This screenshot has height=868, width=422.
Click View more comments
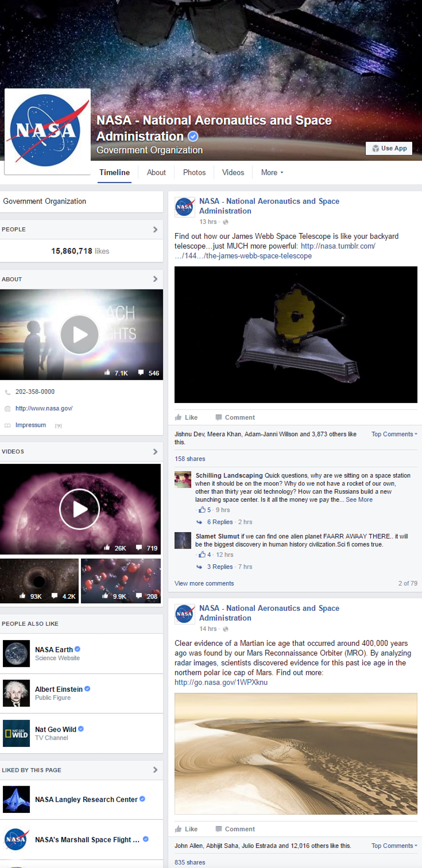coord(204,583)
